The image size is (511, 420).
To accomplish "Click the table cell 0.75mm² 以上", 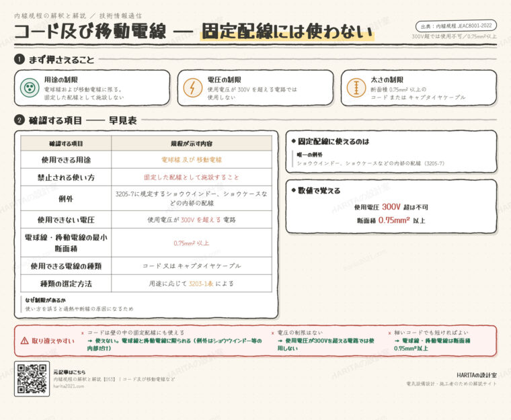I will click(x=192, y=243).
